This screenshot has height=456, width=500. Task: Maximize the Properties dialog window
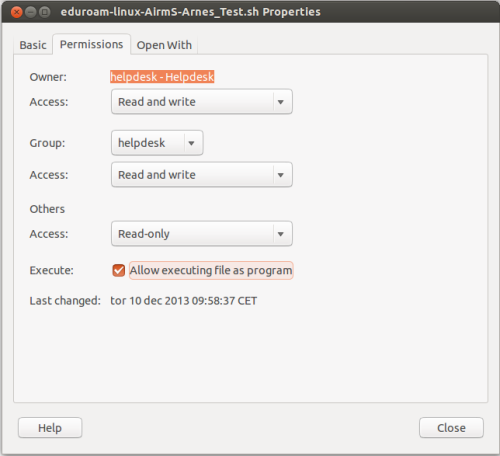[45, 12]
